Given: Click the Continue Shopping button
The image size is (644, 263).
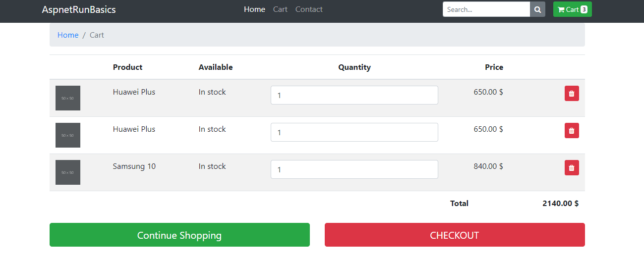Looking at the screenshot, I should coord(179,235).
